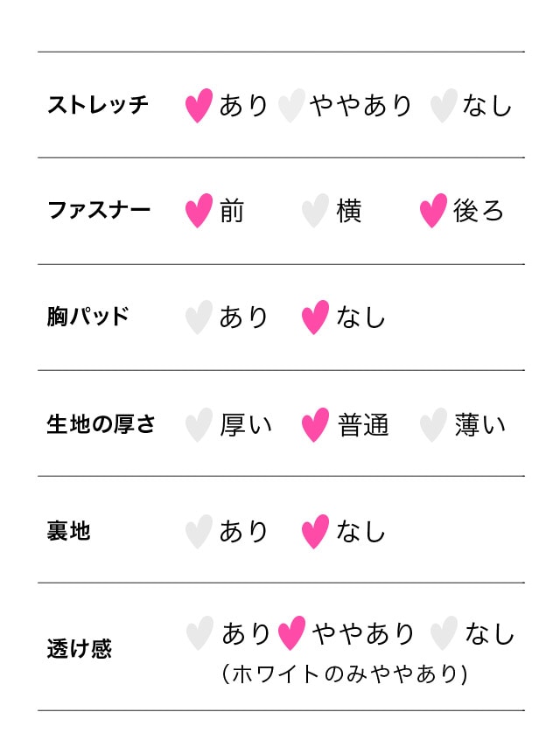Click the pink heart next to 後ろ
560x747 pixels.
tap(433, 211)
